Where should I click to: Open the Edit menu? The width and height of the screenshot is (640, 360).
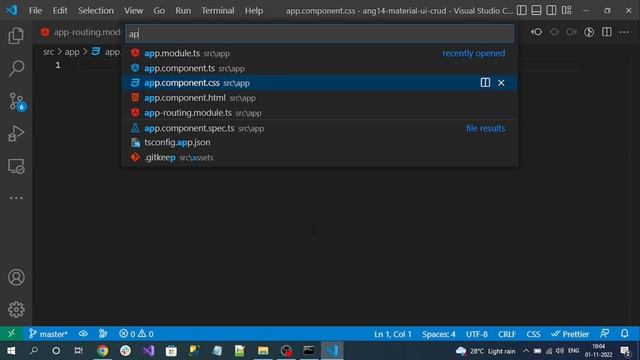coord(60,11)
